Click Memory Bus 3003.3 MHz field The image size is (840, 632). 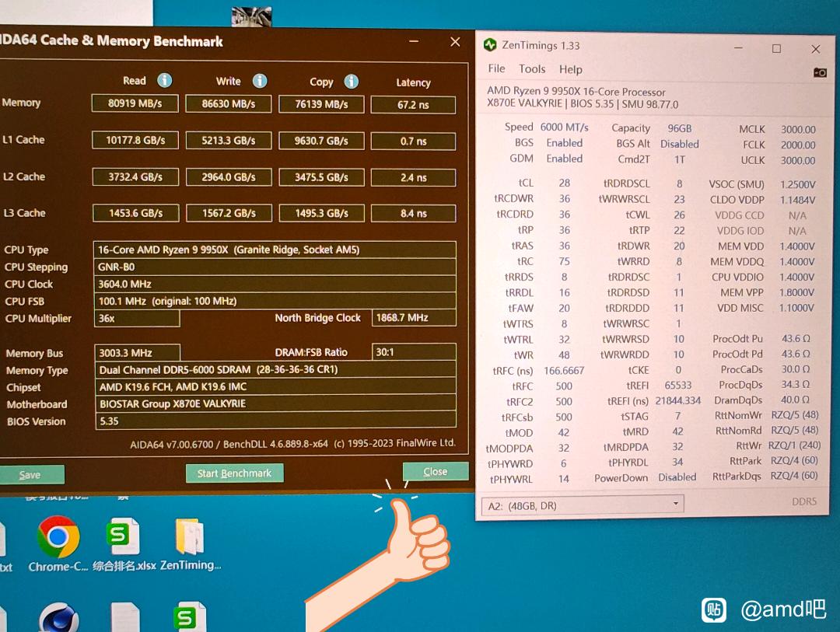pyautogui.click(x=137, y=352)
